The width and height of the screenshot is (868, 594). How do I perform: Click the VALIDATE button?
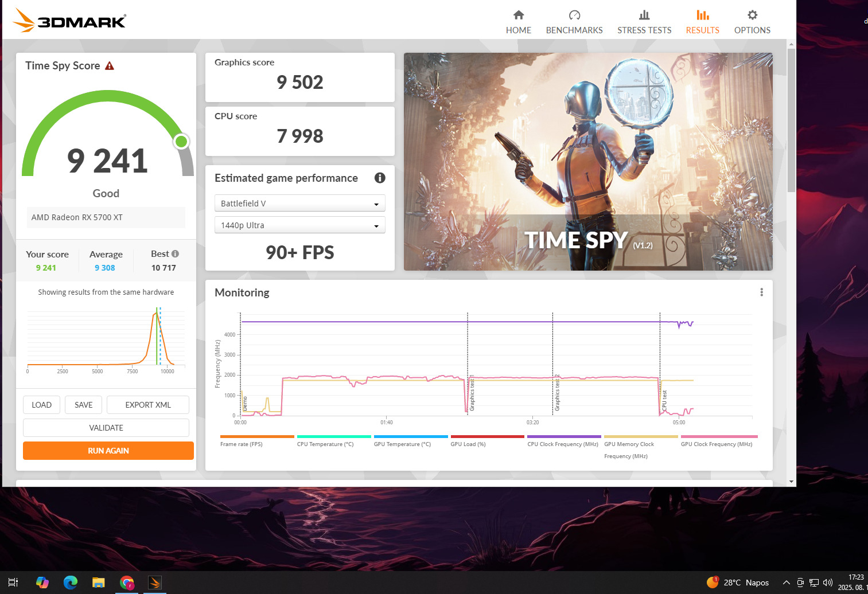[x=106, y=428]
